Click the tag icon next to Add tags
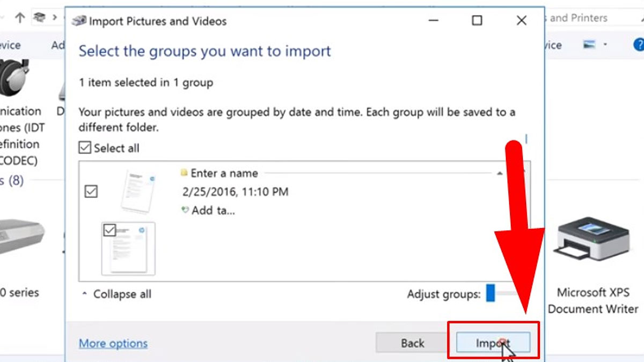 (x=185, y=211)
